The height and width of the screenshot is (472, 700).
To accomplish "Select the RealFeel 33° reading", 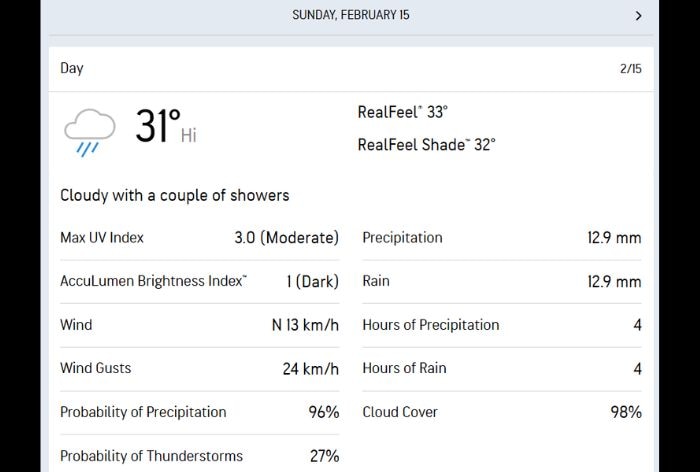I will (x=401, y=112).
